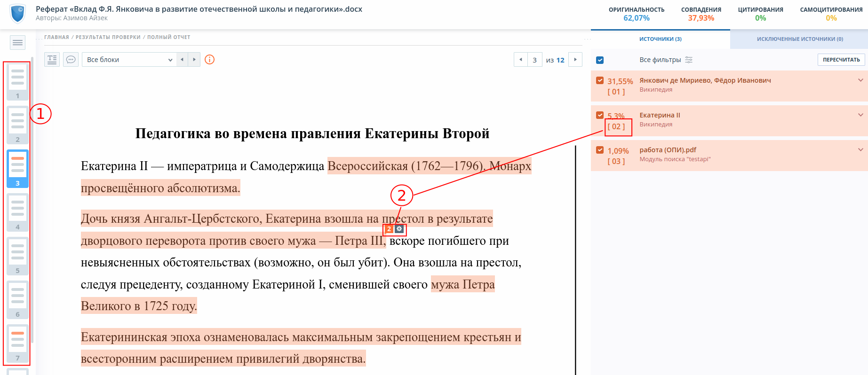Open the Янкович де Мириево source title

705,80
